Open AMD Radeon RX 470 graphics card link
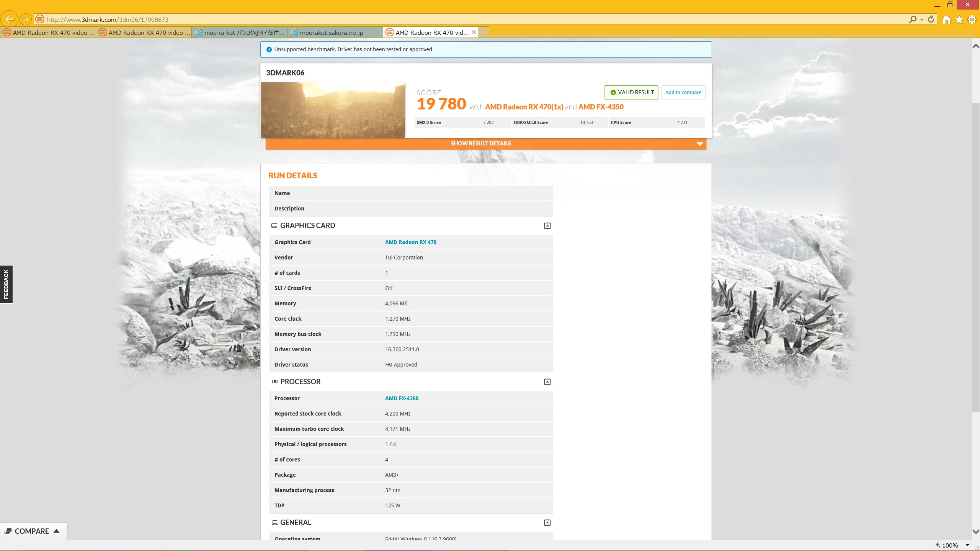Image resolution: width=980 pixels, height=551 pixels. pyautogui.click(x=411, y=242)
